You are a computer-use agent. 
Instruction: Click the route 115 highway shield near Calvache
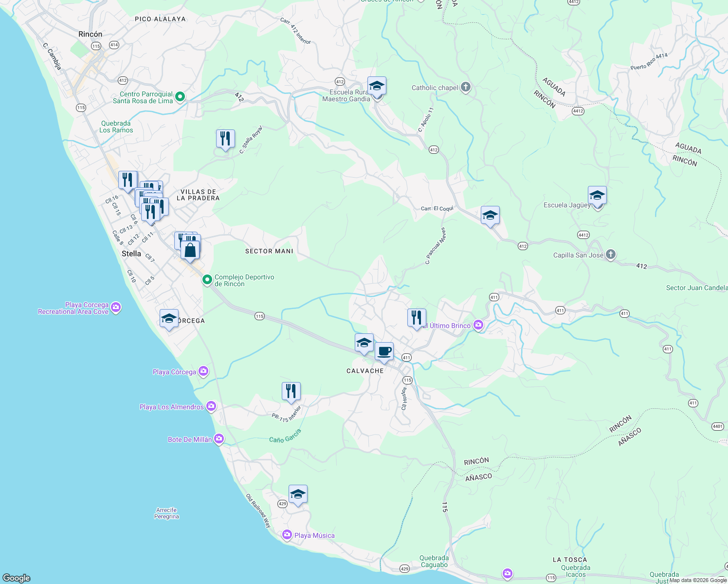(x=407, y=380)
